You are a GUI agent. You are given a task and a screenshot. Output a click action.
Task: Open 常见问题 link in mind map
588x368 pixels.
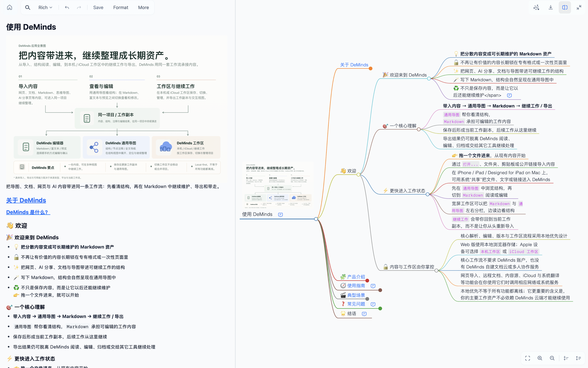click(356, 304)
